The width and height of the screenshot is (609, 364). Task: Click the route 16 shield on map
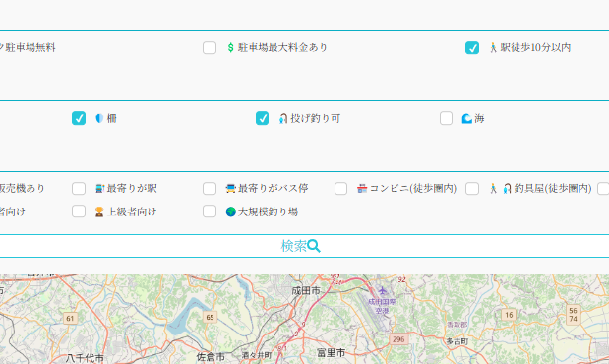pyautogui.click(x=509, y=315)
